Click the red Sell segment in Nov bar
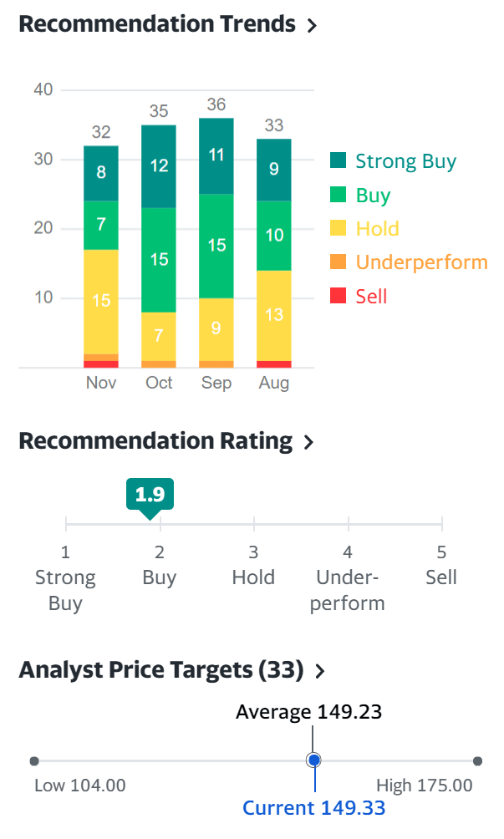 (101, 364)
